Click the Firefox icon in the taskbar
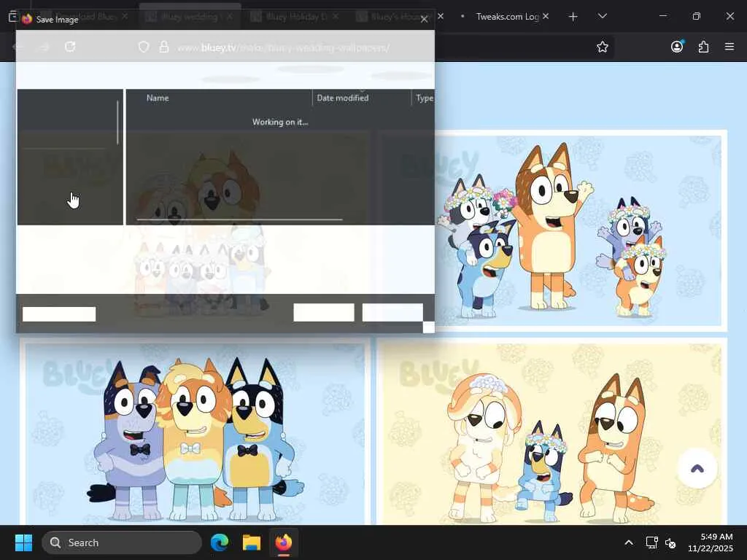The width and height of the screenshot is (747, 560). (284, 542)
